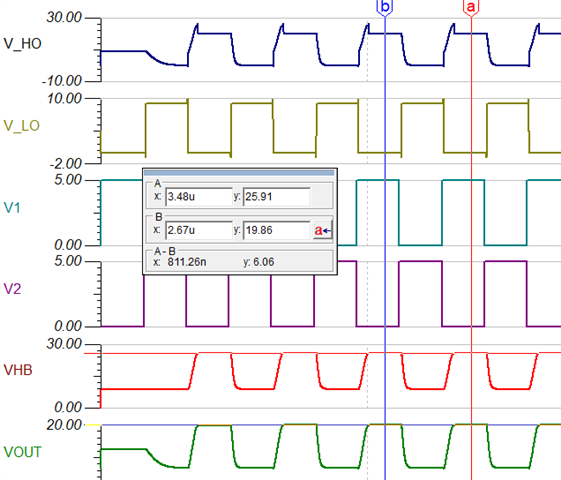Select the V_HO trace label
This screenshot has width=561, height=480.
(22, 44)
